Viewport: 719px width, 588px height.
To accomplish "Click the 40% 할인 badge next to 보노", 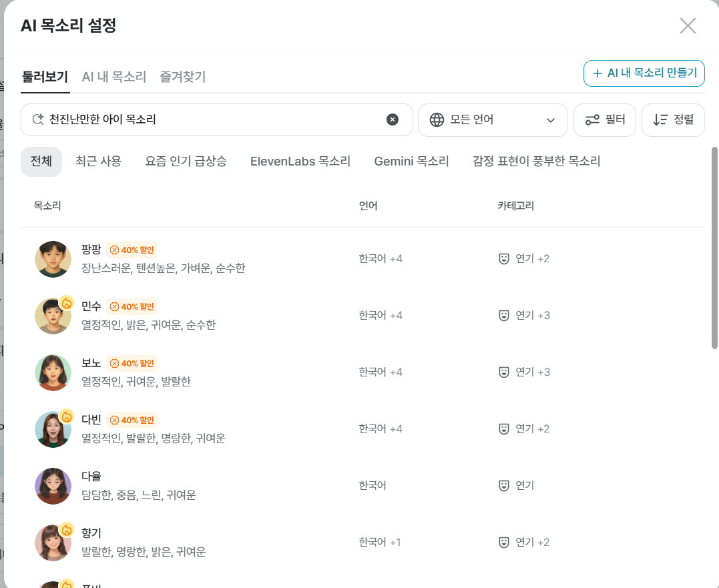I will click(132, 364).
